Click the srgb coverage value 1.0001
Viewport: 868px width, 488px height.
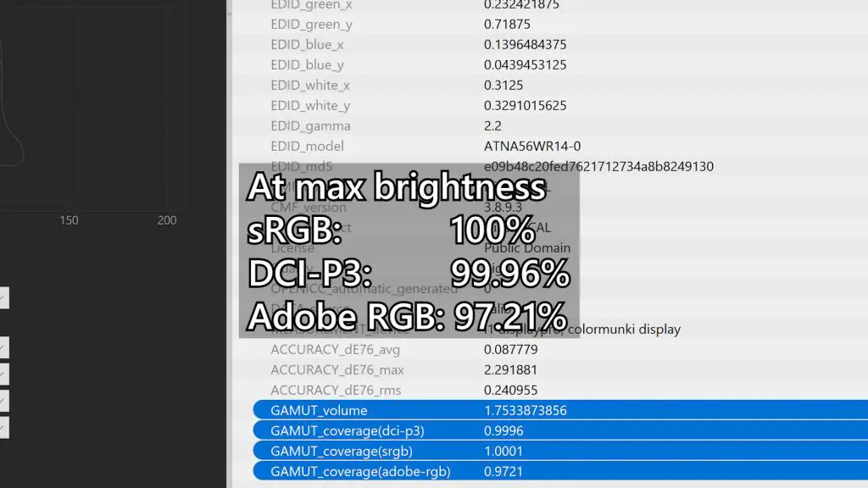coord(504,452)
